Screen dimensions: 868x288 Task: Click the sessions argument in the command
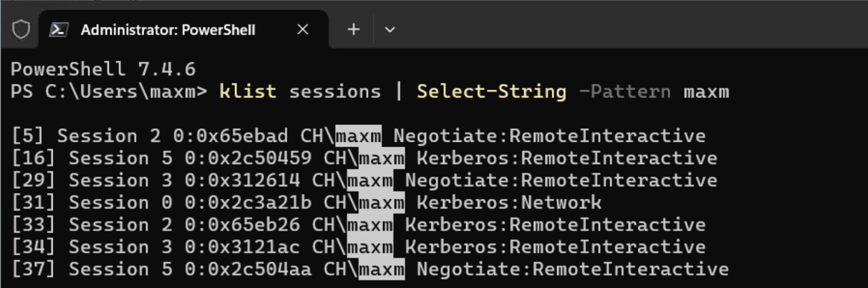(x=335, y=91)
